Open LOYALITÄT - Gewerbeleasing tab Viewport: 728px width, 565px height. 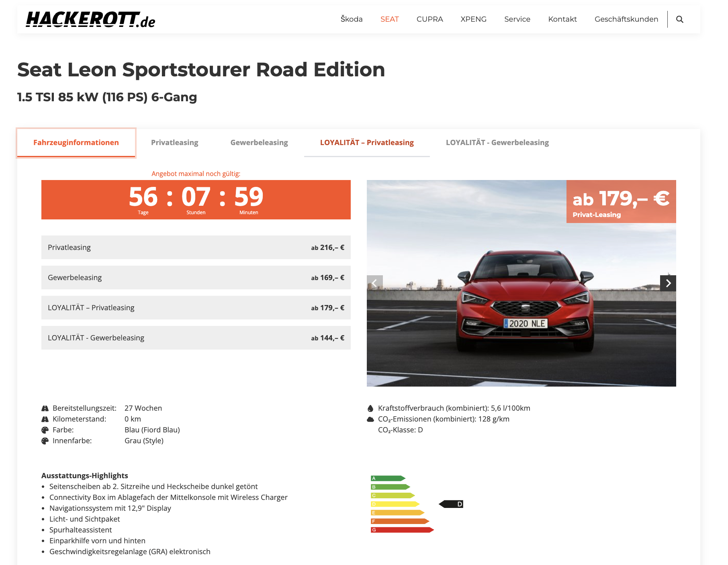coord(497,143)
